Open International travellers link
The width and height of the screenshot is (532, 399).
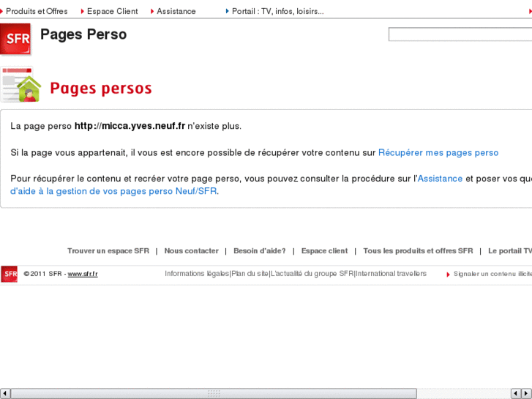coord(391,274)
